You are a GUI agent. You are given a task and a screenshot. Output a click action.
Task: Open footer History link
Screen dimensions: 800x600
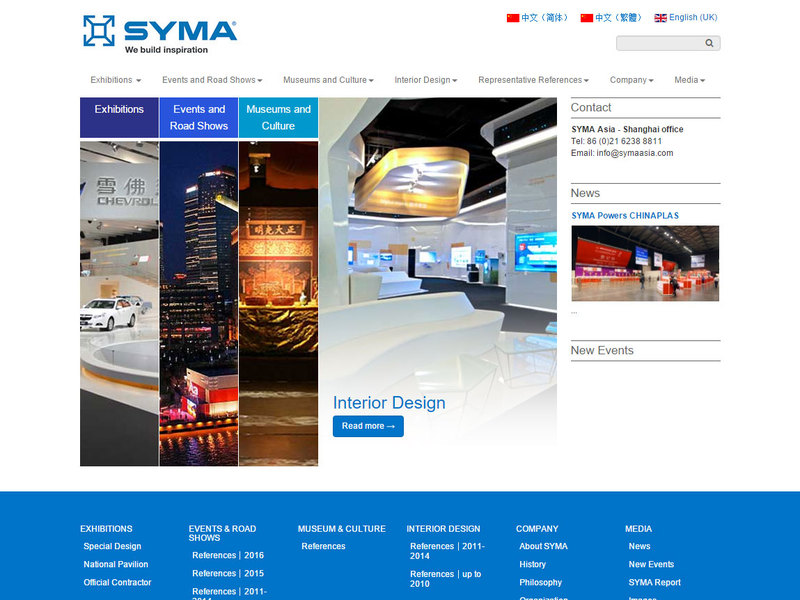tap(533, 564)
